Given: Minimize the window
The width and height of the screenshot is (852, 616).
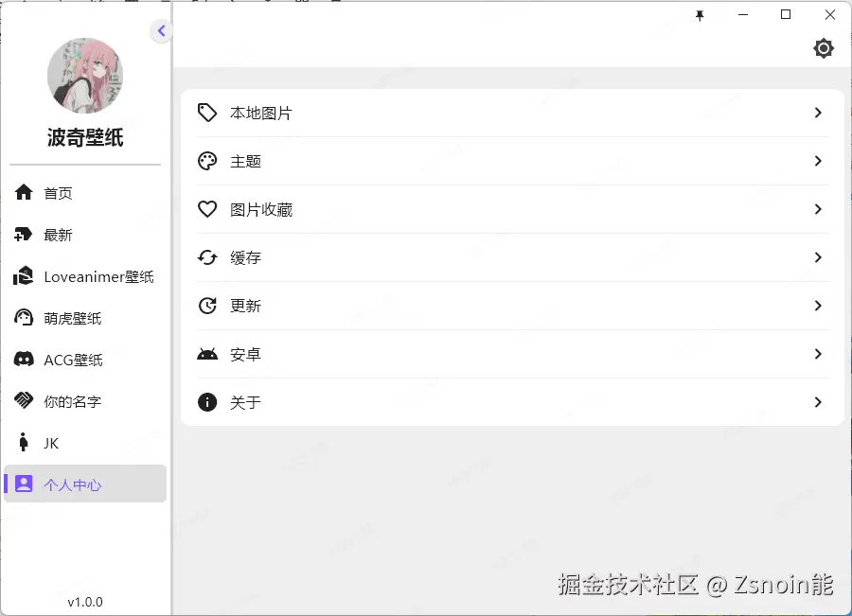Looking at the screenshot, I should pos(743,15).
